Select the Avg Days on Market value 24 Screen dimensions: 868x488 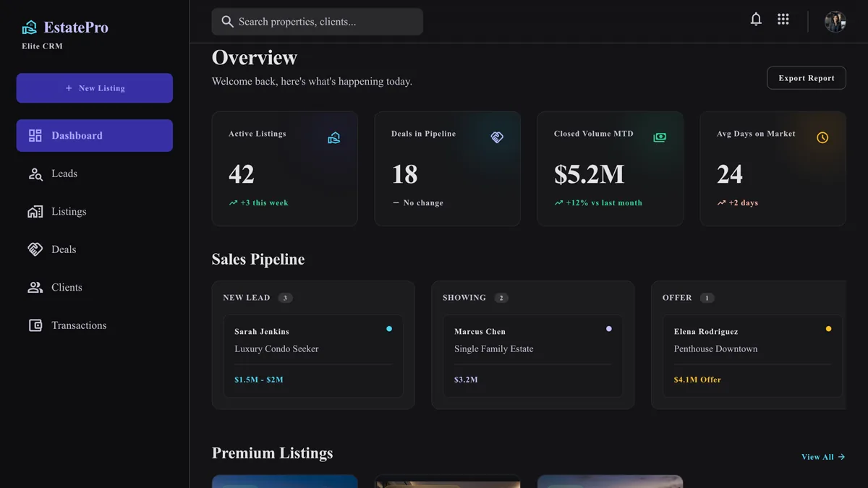click(x=730, y=174)
